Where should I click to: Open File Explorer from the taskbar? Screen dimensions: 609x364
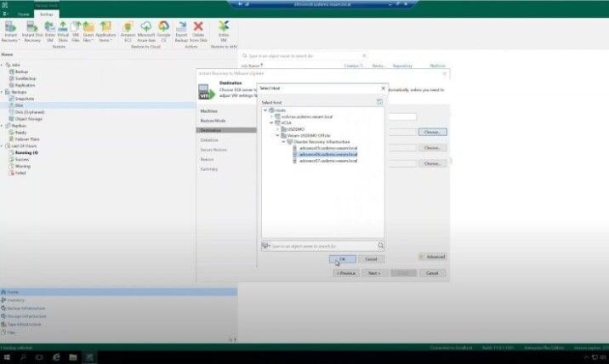(72, 357)
